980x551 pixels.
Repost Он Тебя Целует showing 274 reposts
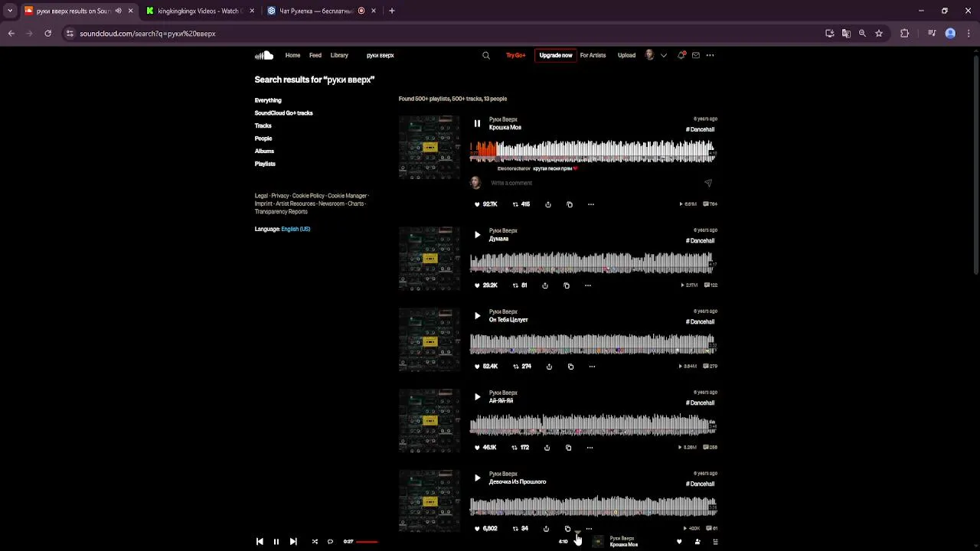coord(521,367)
